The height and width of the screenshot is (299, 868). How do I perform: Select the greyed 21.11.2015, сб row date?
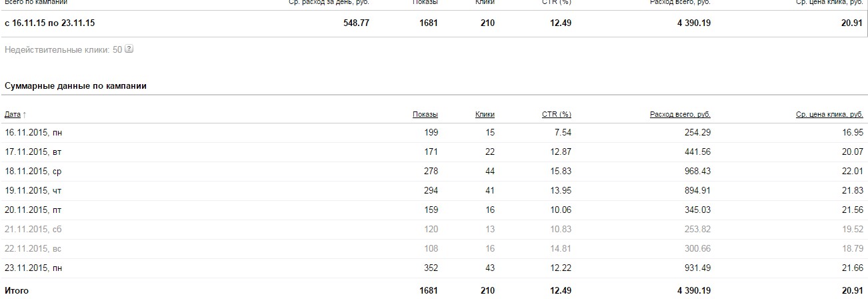(x=33, y=230)
